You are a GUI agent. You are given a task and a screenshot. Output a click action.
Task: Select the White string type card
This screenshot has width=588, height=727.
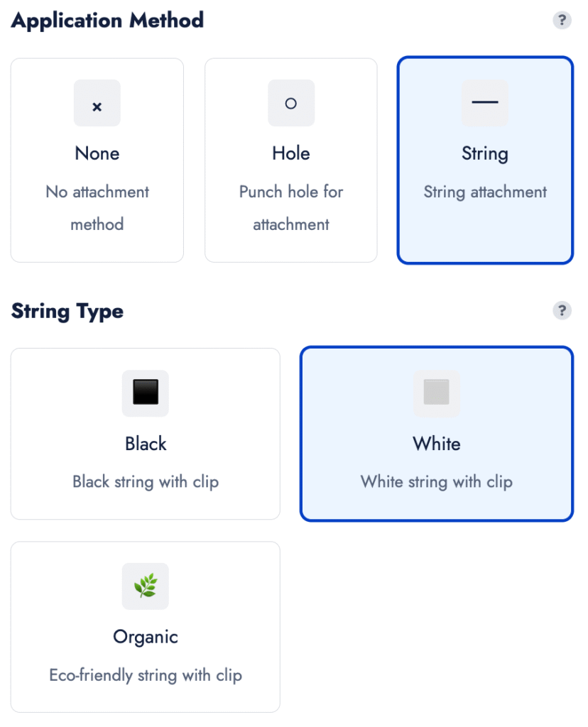[x=436, y=434]
